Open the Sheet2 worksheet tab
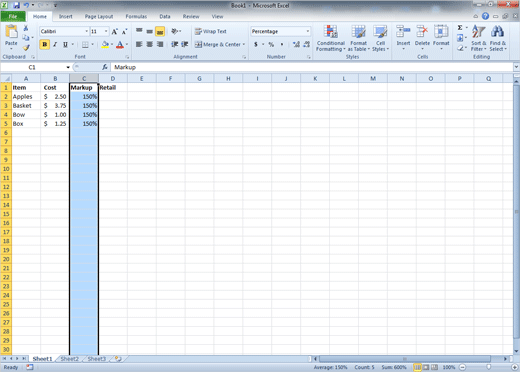Image resolution: width=520 pixels, height=372 pixels. (69, 359)
